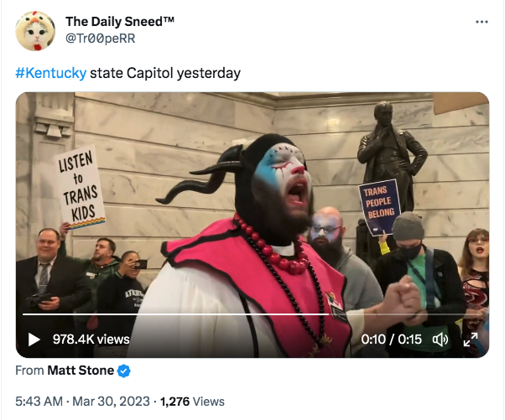This screenshot has height=420, width=505.
Task: Click the 0:10 / 0:15 time display
Action: tap(391, 340)
